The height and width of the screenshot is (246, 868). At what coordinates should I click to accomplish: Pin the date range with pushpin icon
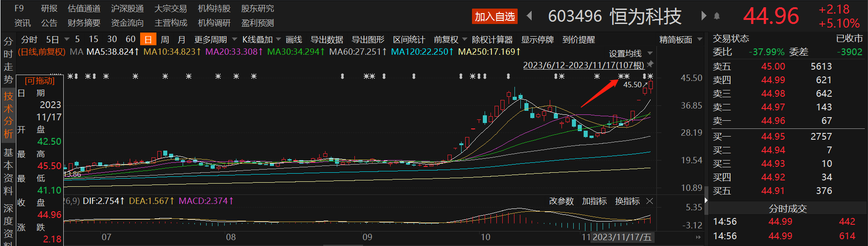pyautogui.click(x=650, y=65)
